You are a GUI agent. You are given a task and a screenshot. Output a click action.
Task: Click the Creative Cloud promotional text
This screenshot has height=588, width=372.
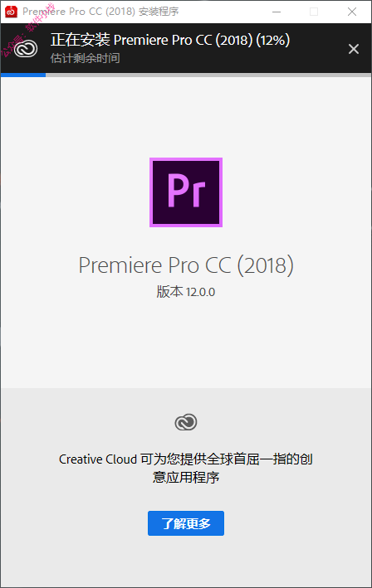(x=186, y=468)
